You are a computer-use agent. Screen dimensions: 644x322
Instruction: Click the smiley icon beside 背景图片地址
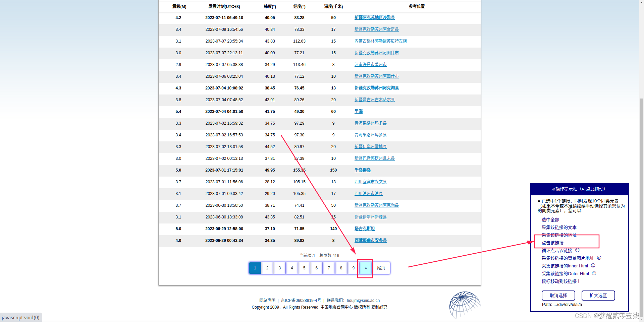click(x=599, y=258)
